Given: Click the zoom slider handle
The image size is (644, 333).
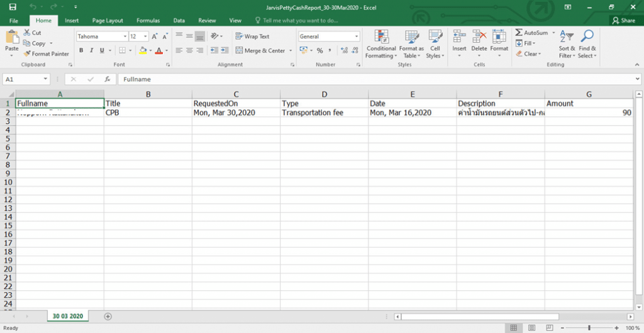Looking at the screenshot, I should tap(589, 328).
